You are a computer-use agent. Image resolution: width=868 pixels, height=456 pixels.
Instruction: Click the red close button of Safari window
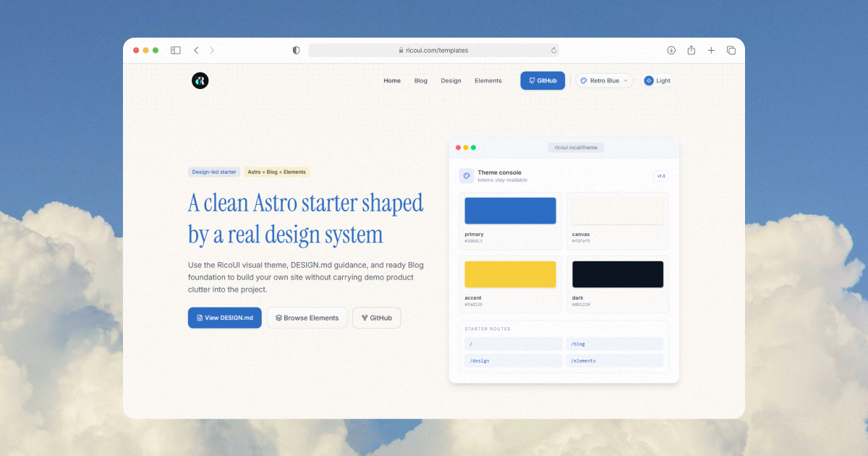pos(135,51)
